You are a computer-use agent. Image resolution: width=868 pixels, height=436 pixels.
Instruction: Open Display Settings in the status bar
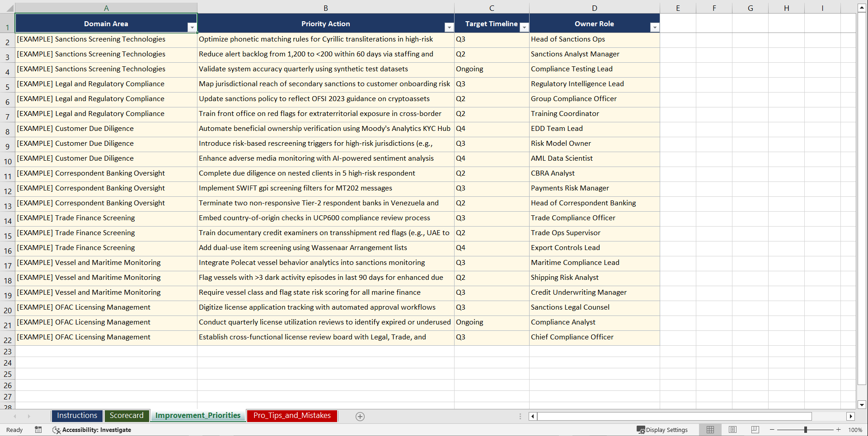[x=662, y=430]
